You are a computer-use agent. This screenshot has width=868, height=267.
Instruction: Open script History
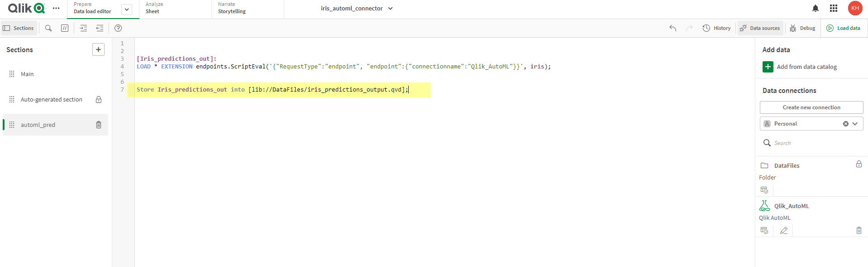(x=717, y=28)
